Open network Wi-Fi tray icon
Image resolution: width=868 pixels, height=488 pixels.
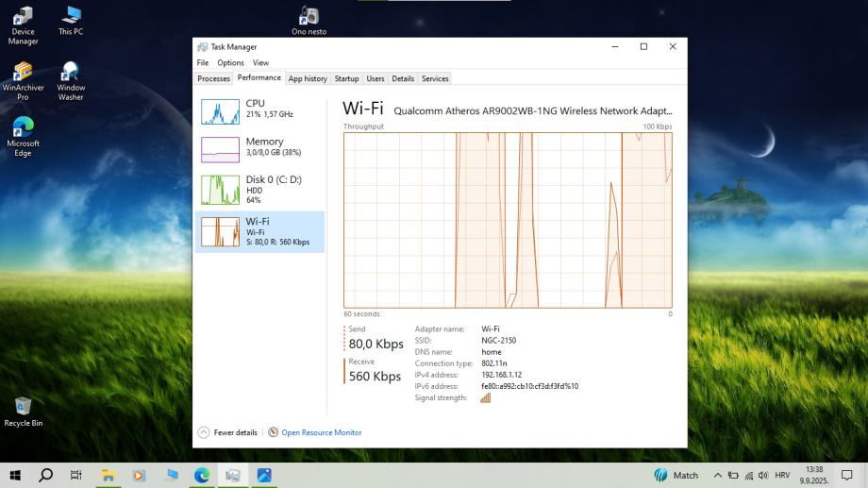pyautogui.click(x=749, y=476)
